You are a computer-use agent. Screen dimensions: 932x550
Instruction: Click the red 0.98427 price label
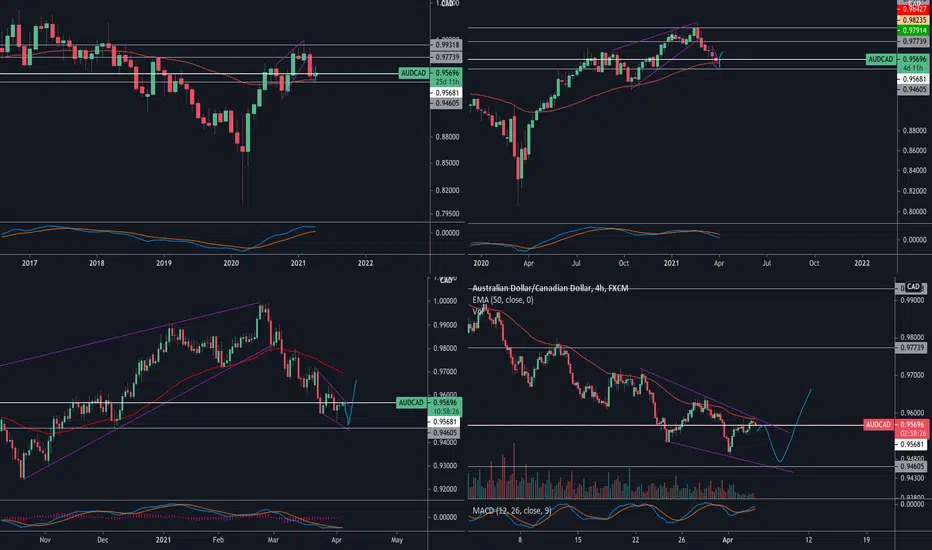914,10
